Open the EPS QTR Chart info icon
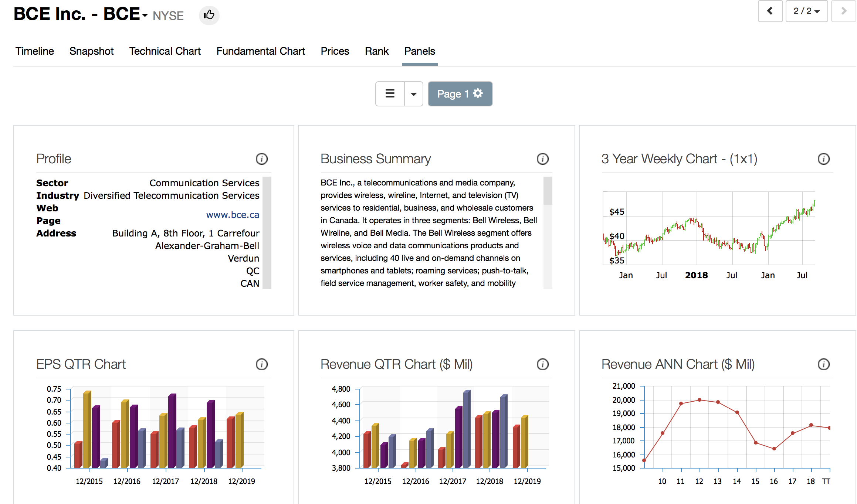857x504 pixels. tap(261, 364)
